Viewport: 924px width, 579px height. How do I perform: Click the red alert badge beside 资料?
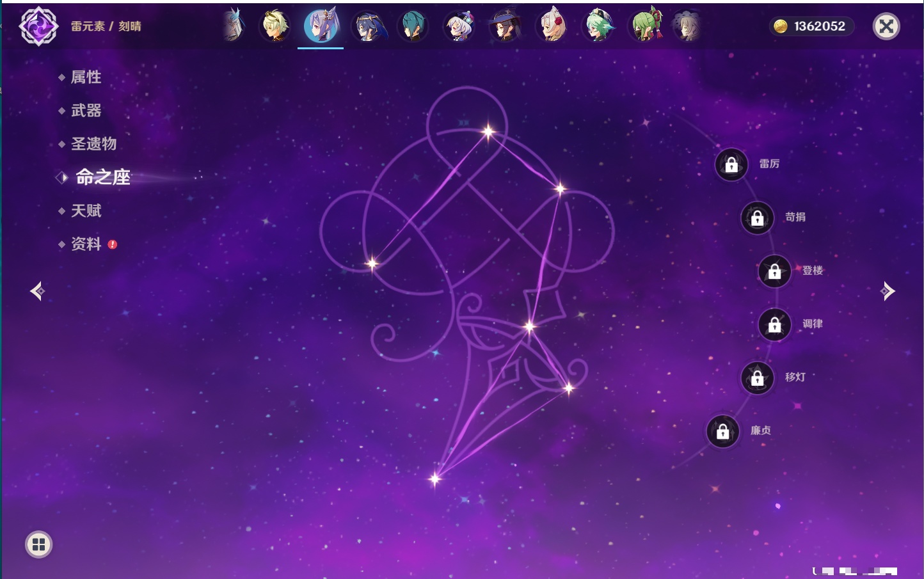[113, 244]
